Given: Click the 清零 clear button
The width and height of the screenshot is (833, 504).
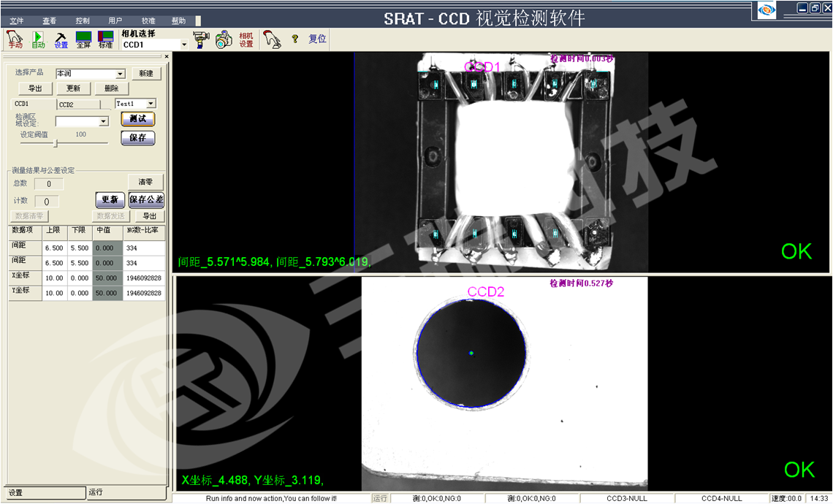Looking at the screenshot, I should click(145, 182).
